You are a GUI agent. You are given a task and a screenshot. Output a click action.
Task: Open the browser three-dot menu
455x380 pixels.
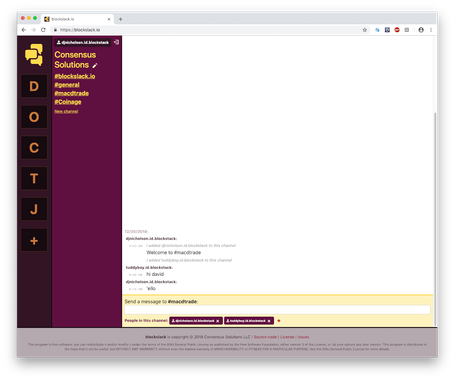point(431,30)
